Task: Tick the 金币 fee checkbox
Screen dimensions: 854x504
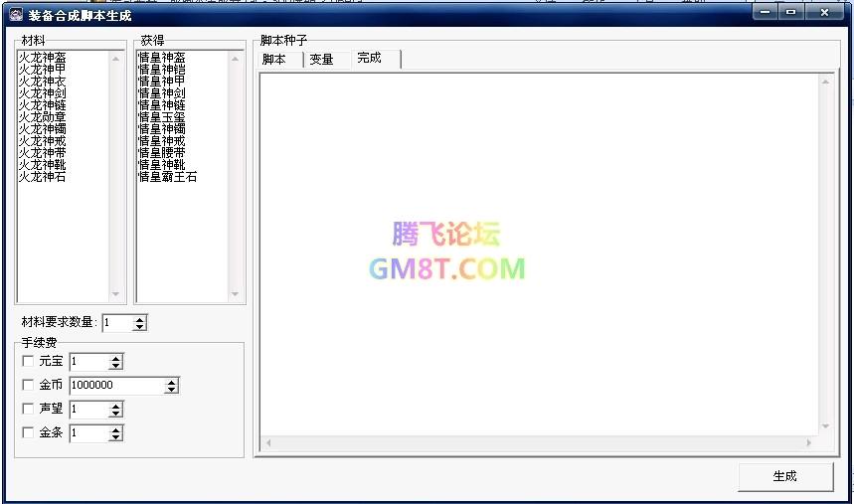Action: click(28, 385)
